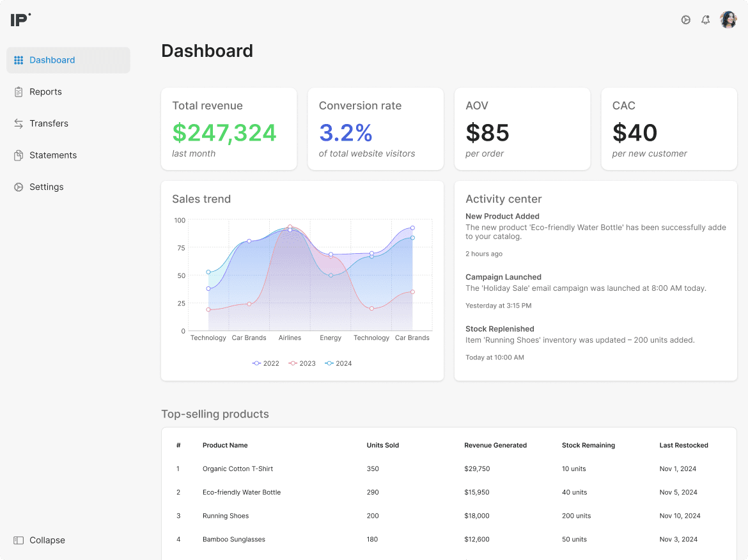Click the $29,750 revenue cell

(477, 469)
